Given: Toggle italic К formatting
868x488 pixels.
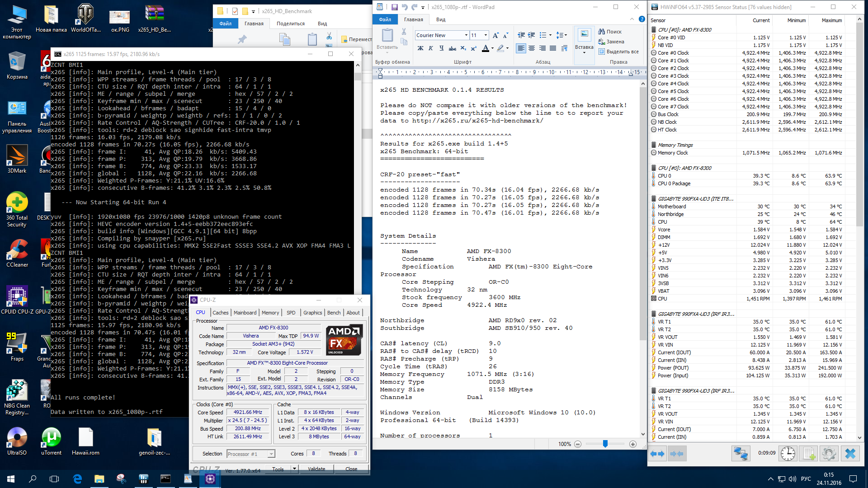Looking at the screenshot, I should (x=431, y=48).
